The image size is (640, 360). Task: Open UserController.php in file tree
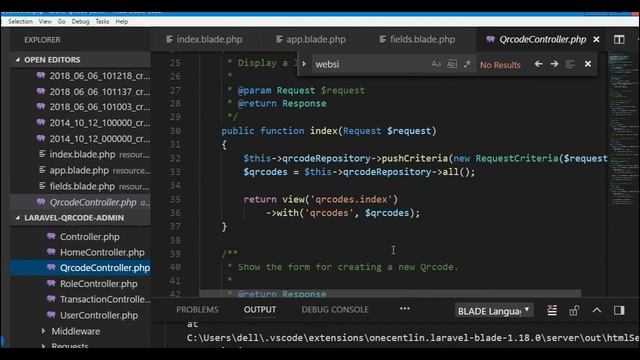click(80, 315)
